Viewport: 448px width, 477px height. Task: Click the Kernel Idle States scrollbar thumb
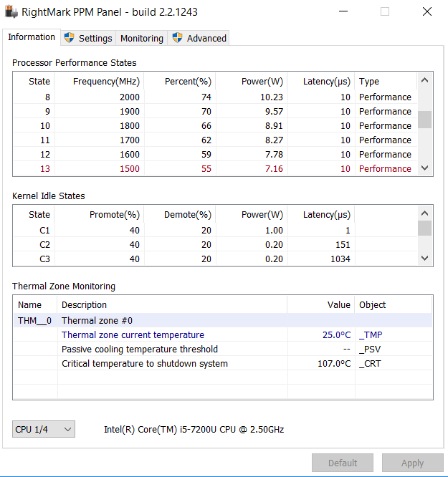(424, 228)
